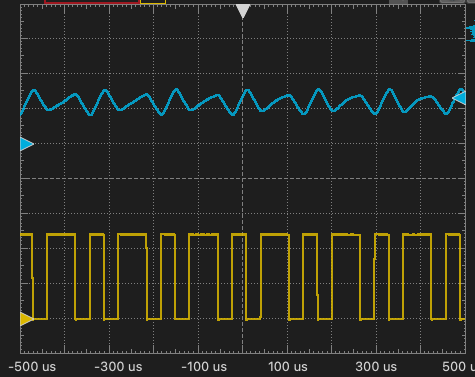This screenshot has height=377, width=475.
Task: Click the small gray square above the grid
Action: (398, 2)
